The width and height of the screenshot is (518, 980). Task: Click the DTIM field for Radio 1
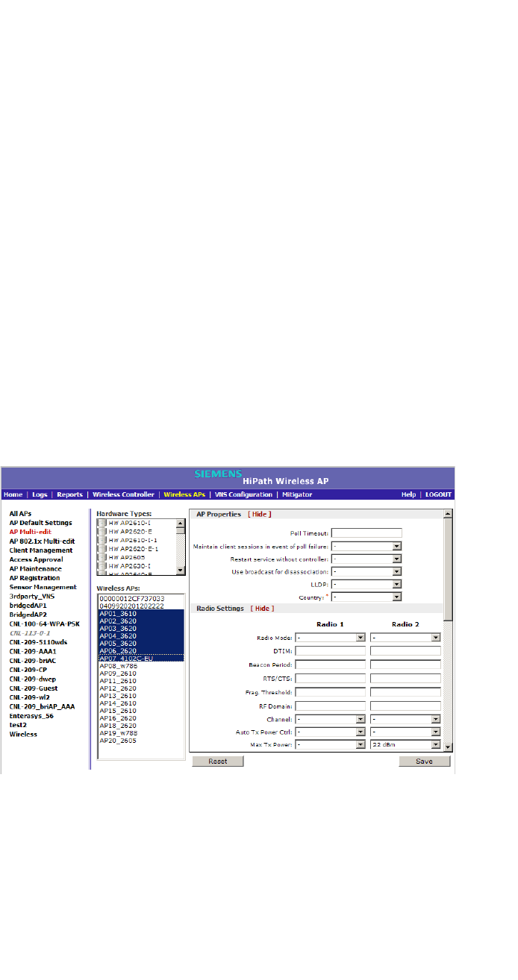click(x=330, y=651)
